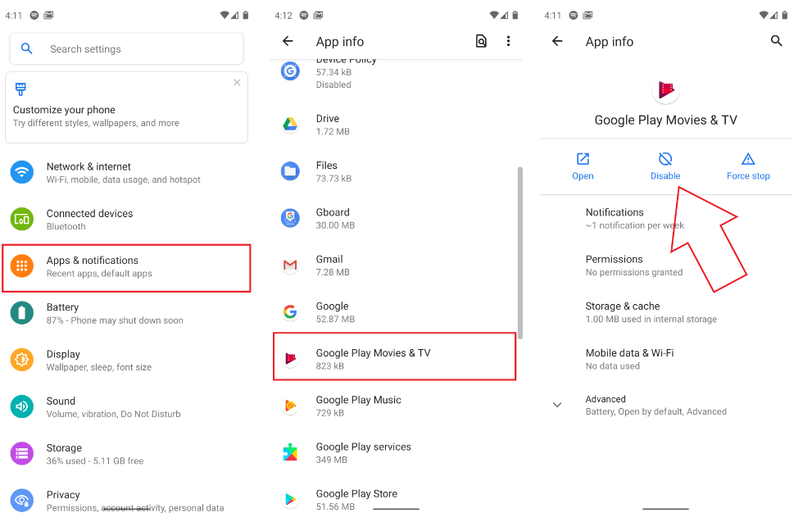Viewport: 812px width, 531px height.
Task: Dismiss the Customize your phone card
Action: coord(237,83)
